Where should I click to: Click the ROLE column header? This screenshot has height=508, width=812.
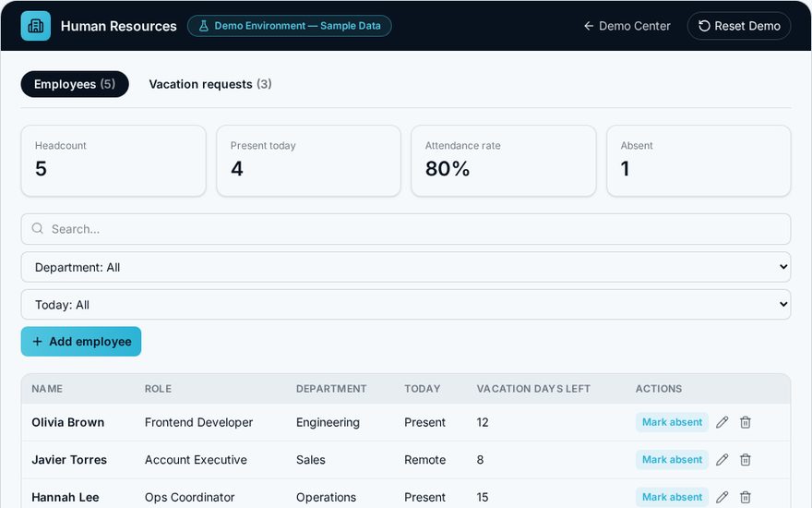click(x=158, y=389)
